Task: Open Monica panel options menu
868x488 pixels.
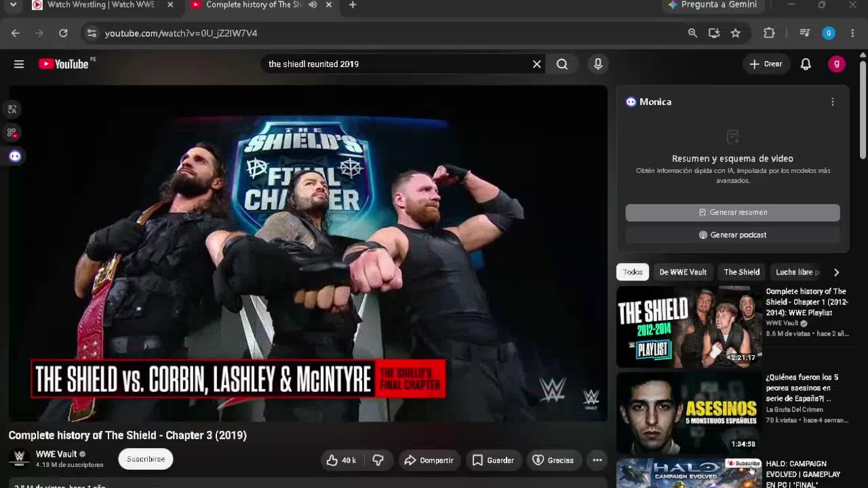Action: coord(833,102)
